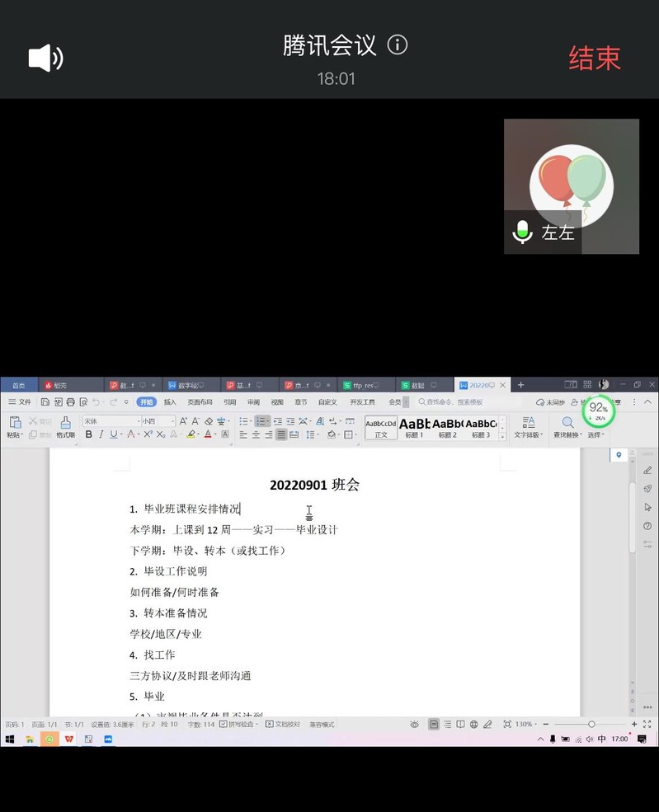Switch to the ttp_res spreadsheet tab
The width and height of the screenshot is (659, 812).
(x=365, y=385)
